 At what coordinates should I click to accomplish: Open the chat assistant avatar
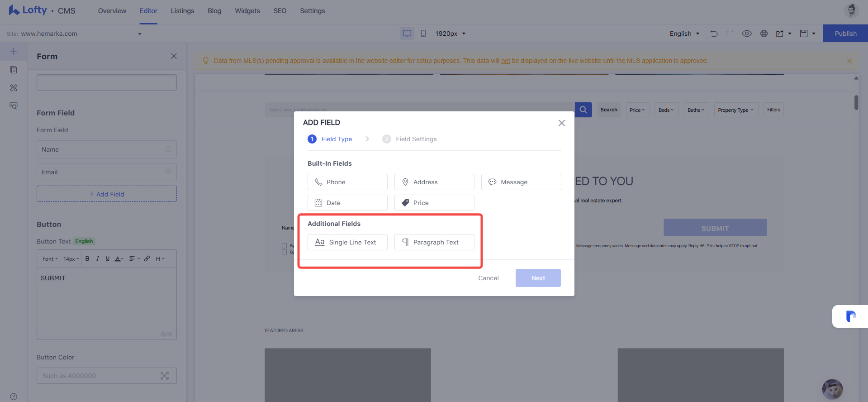(832, 389)
